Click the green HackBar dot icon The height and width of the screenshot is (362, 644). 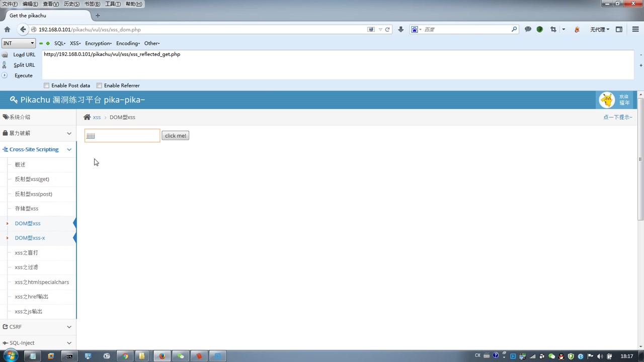pos(48,44)
